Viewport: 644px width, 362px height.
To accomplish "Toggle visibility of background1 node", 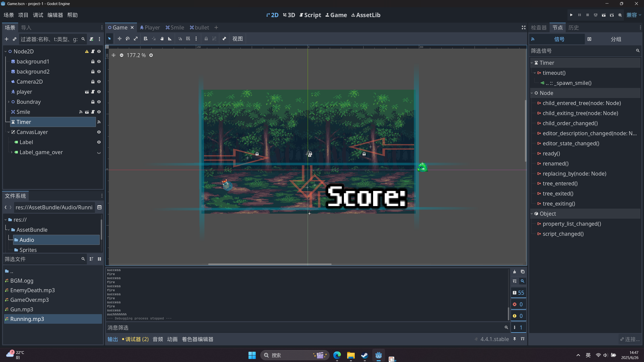I will (x=99, y=61).
